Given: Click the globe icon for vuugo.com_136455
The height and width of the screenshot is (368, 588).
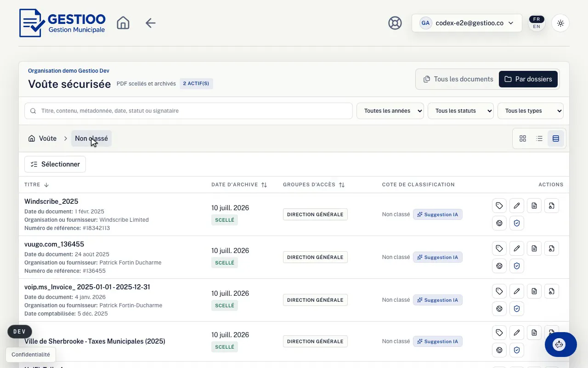Looking at the screenshot, I should pyautogui.click(x=499, y=266).
